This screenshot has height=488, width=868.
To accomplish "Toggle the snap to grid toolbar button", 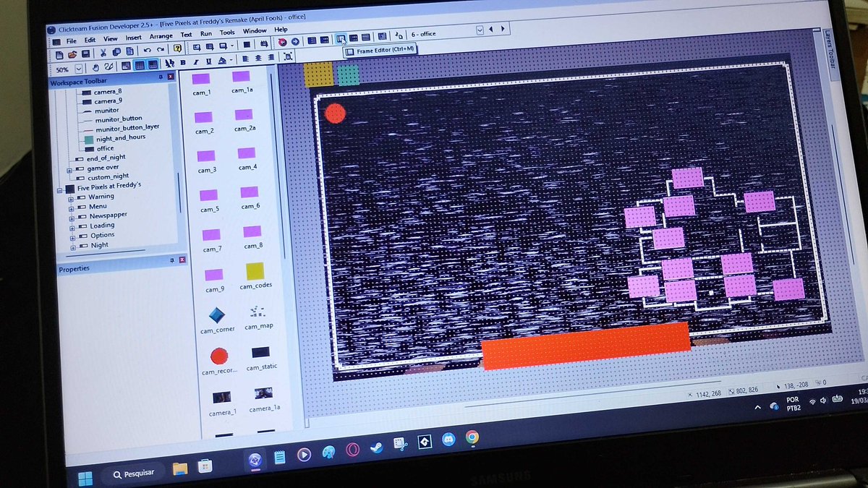I will pos(153,64).
